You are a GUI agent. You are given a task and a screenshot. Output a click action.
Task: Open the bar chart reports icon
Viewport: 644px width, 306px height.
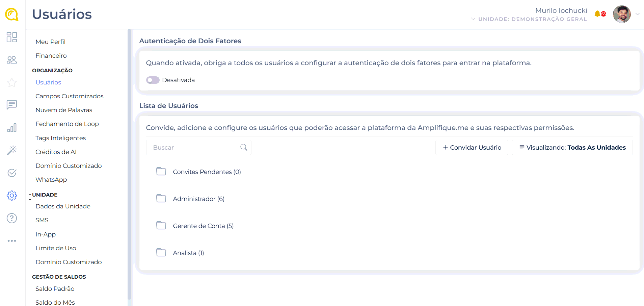[12, 128]
